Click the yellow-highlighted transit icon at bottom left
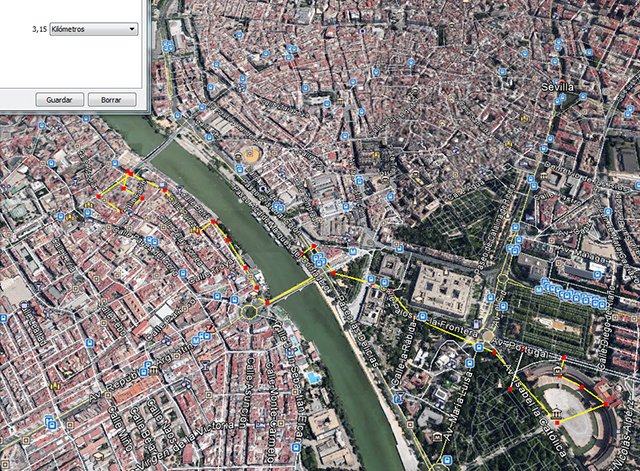 click(x=51, y=423)
